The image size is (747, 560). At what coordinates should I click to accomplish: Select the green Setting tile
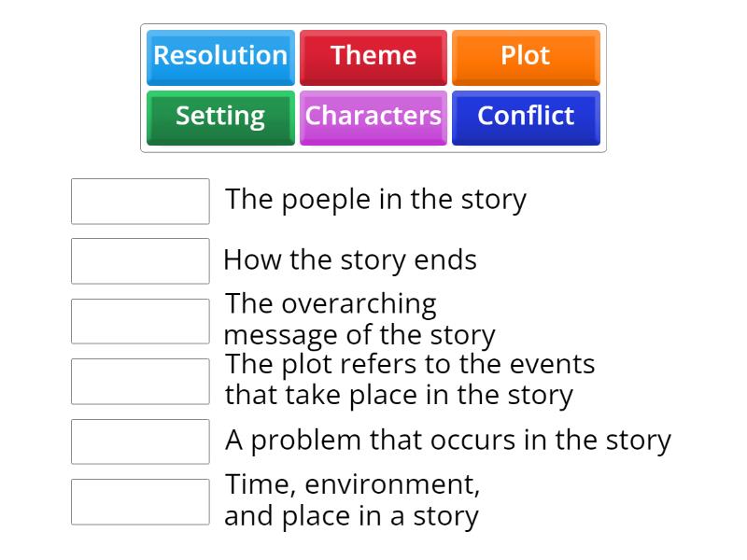pyautogui.click(x=220, y=117)
